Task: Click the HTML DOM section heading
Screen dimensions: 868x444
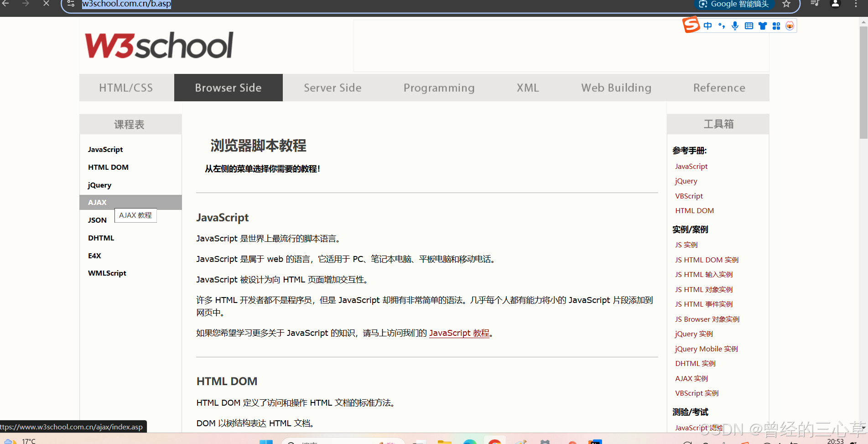Action: (227, 381)
